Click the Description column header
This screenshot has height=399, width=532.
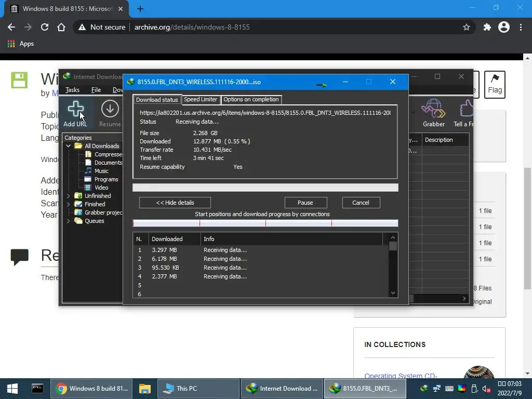point(445,140)
